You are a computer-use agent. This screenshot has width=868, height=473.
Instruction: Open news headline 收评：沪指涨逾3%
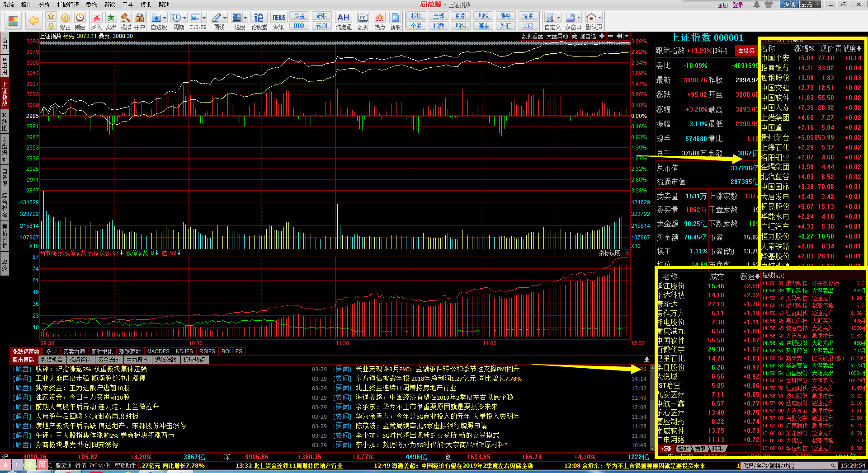(x=91, y=369)
